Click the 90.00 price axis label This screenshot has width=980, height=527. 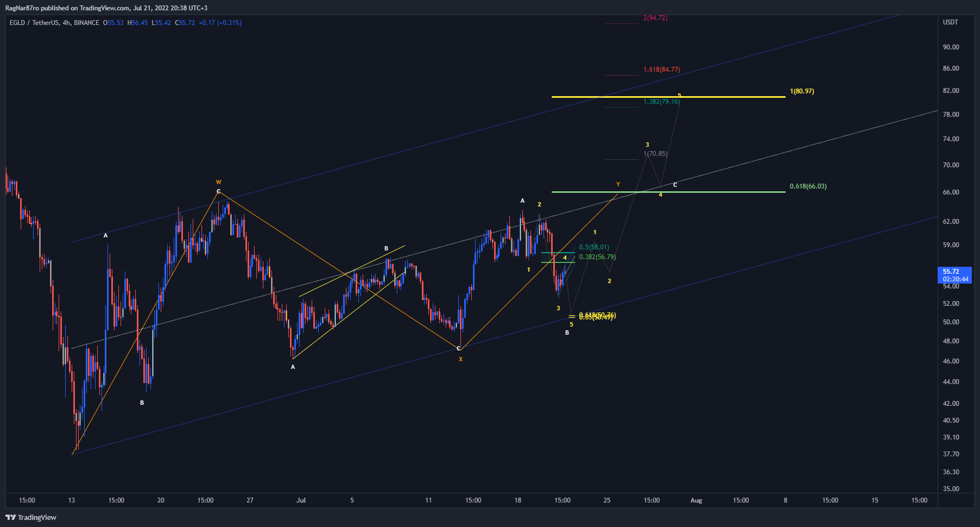pos(951,47)
